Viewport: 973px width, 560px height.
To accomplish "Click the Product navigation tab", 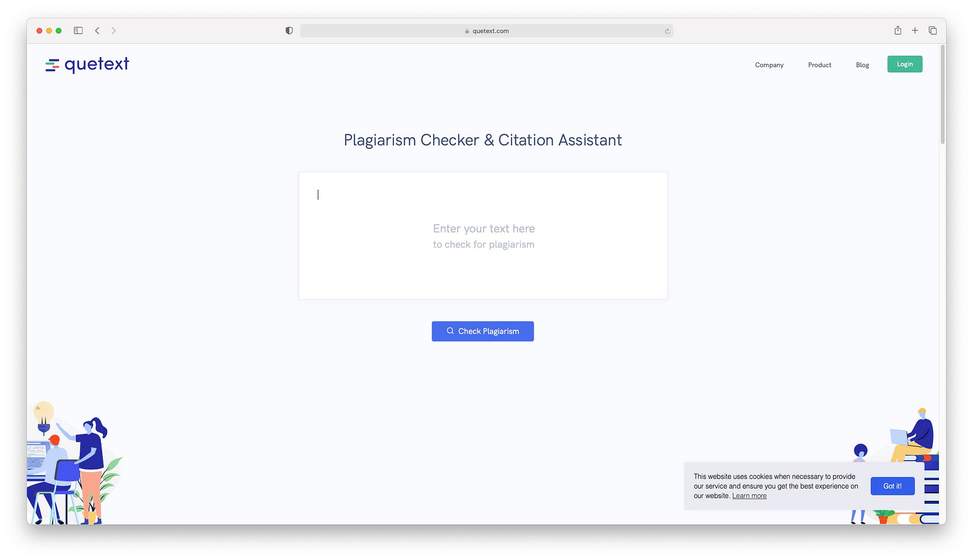I will [820, 65].
